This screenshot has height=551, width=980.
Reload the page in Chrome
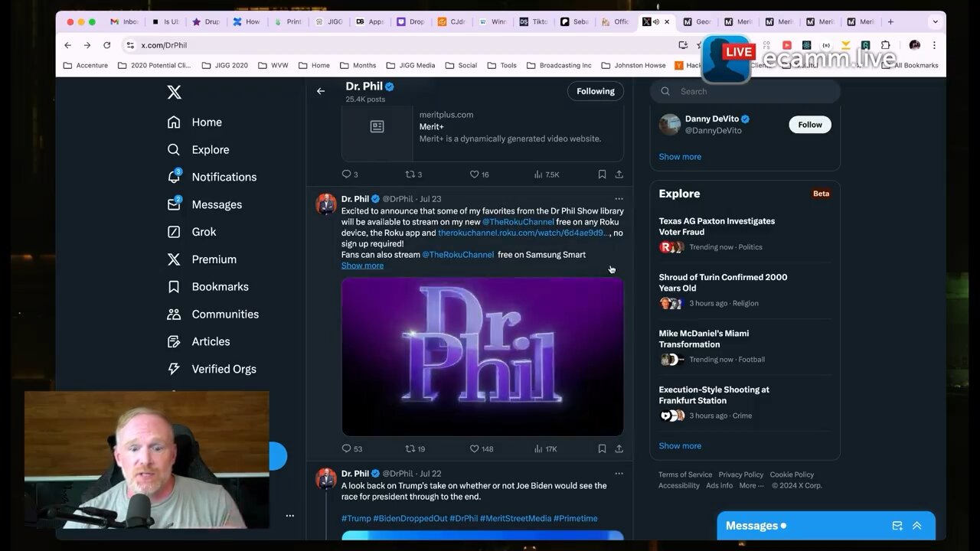click(106, 45)
